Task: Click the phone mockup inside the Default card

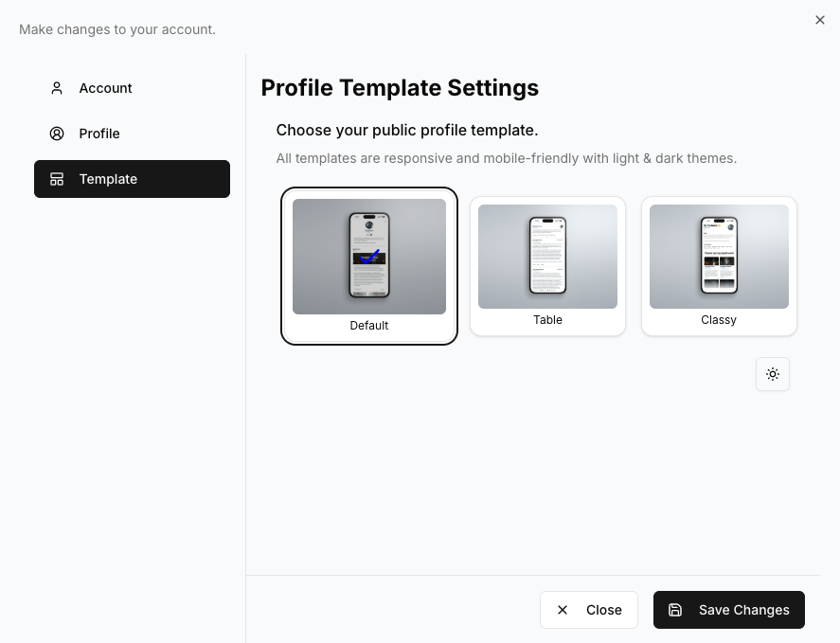Action: (x=368, y=256)
